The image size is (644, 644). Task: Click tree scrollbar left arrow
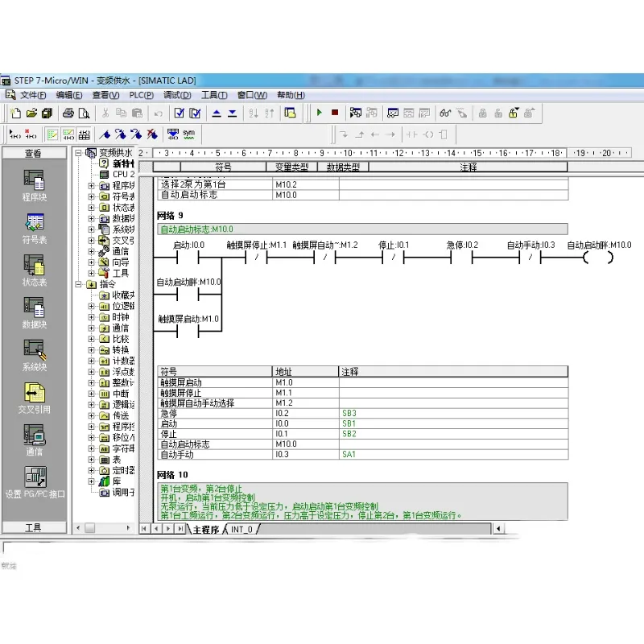point(78,528)
